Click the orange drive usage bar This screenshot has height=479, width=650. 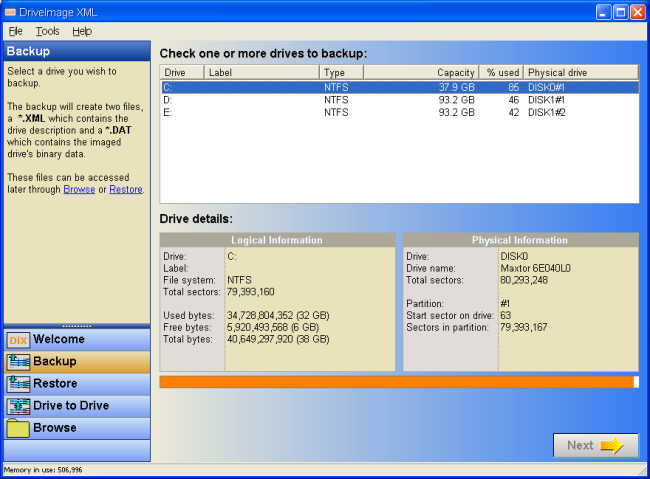tap(397, 382)
